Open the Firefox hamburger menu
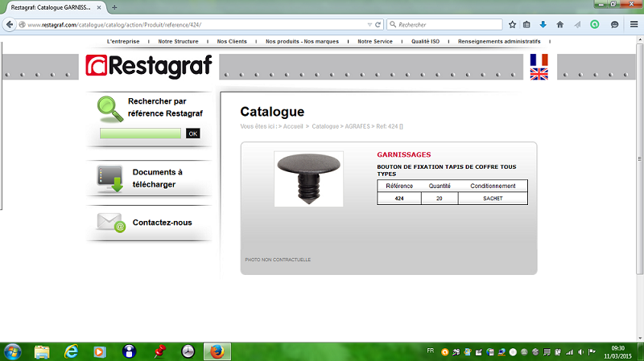644x361 pixels. (x=634, y=25)
